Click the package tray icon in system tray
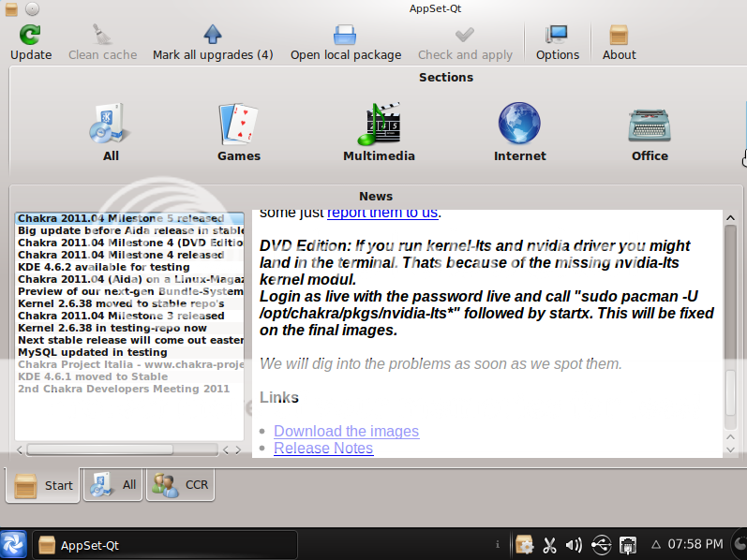 [x=525, y=544]
